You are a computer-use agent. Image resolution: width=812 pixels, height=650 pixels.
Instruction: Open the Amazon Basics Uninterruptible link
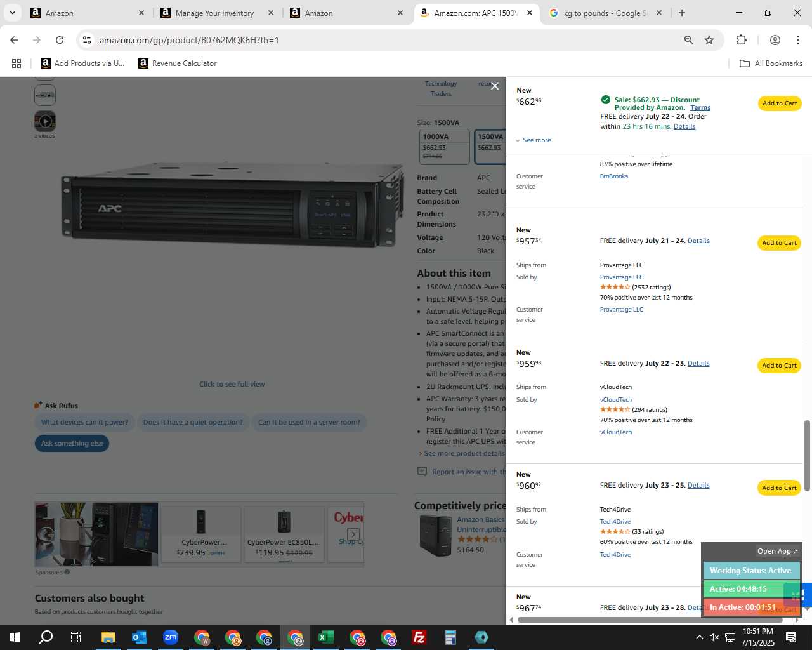(481, 524)
